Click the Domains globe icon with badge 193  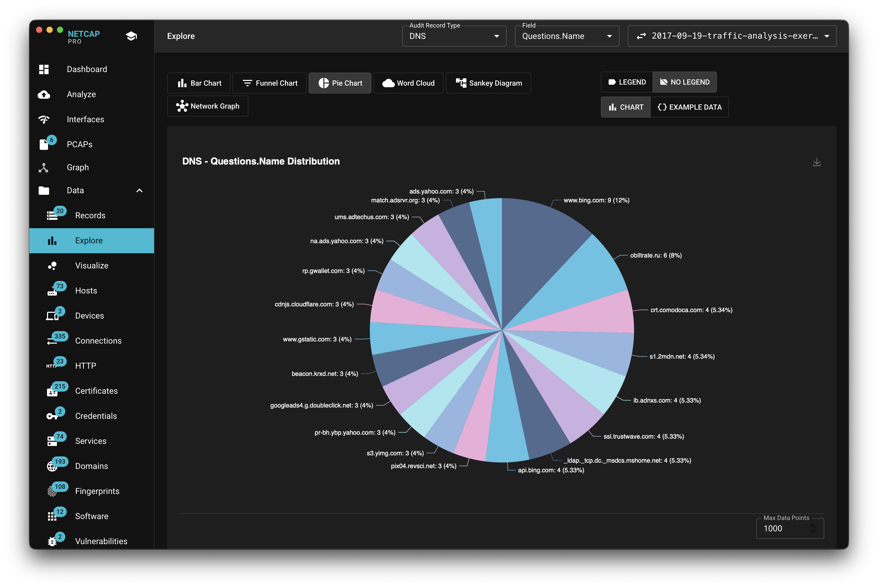(52, 467)
